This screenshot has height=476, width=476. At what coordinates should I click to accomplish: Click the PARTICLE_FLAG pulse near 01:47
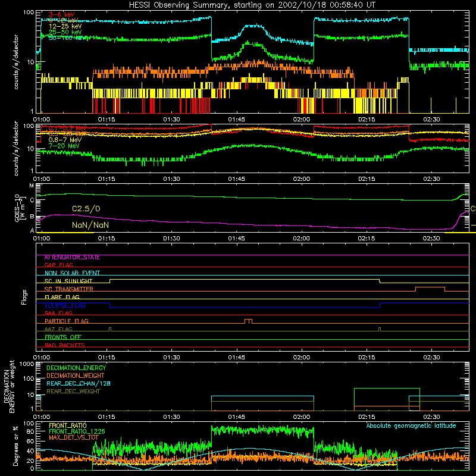[x=248, y=321]
